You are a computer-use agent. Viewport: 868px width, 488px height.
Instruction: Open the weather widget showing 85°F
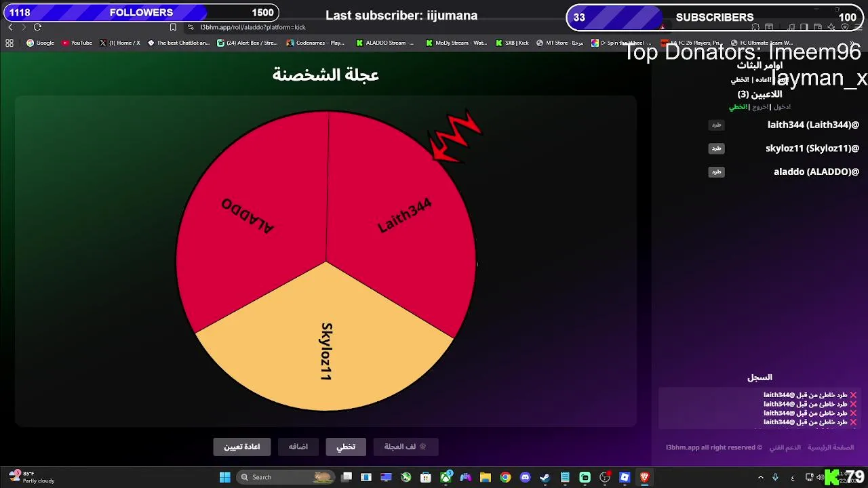[31, 477]
